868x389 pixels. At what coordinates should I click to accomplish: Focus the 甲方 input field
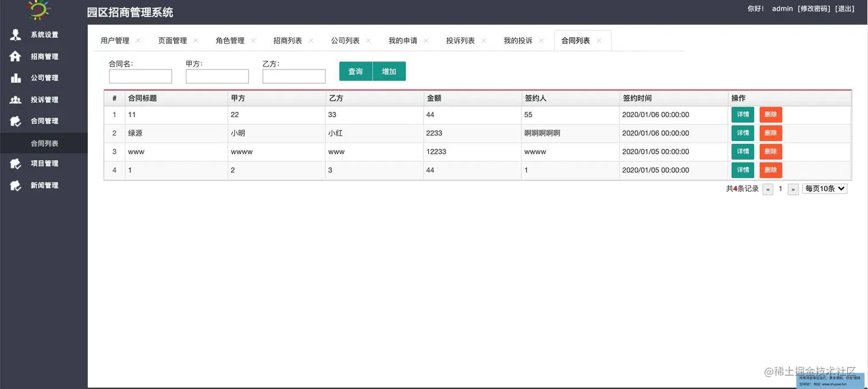coord(218,76)
